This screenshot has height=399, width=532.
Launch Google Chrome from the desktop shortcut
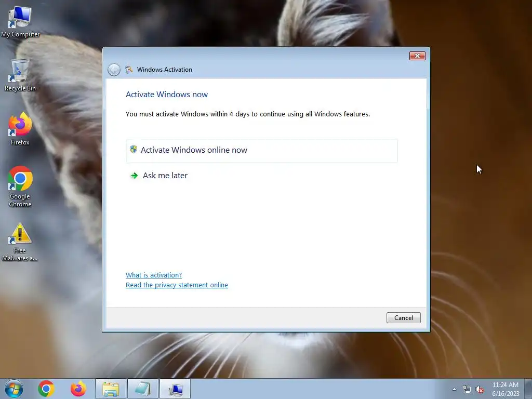coord(20,187)
